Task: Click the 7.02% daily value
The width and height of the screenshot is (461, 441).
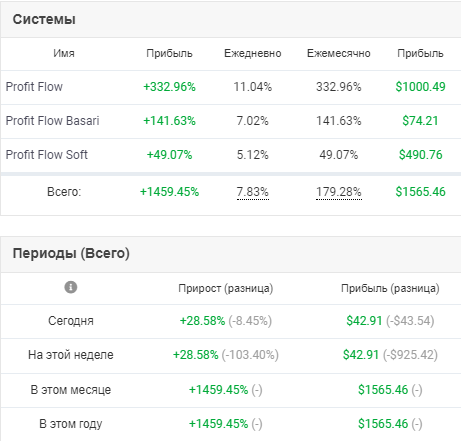Action: coord(253,121)
